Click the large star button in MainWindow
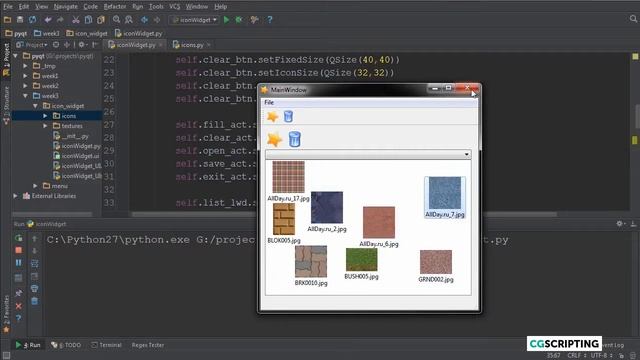This screenshot has width=640, height=360. [x=274, y=140]
